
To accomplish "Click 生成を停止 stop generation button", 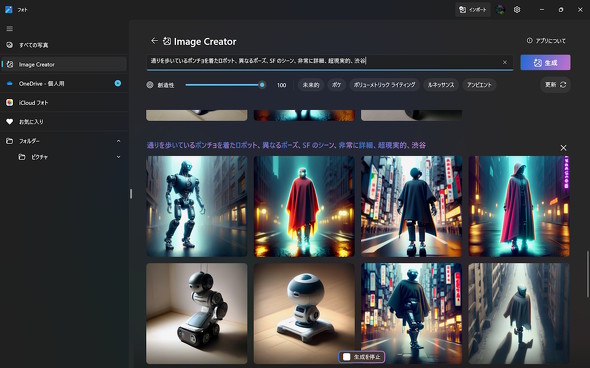I will (x=362, y=357).
